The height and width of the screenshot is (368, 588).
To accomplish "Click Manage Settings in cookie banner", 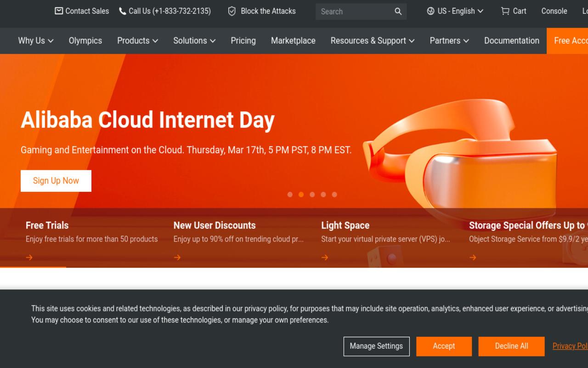I will [x=376, y=346].
